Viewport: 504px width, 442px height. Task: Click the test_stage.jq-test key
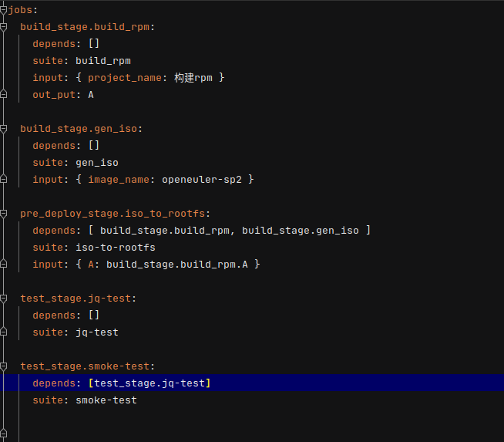(x=76, y=299)
